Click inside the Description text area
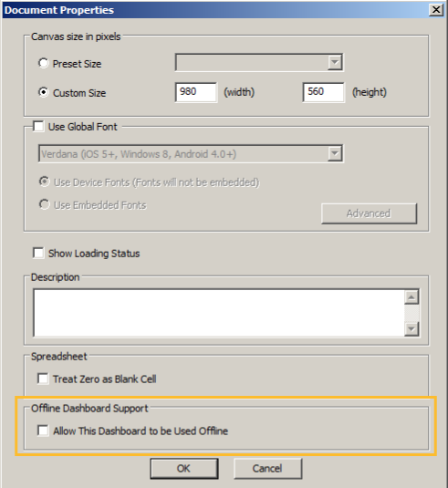 point(219,313)
